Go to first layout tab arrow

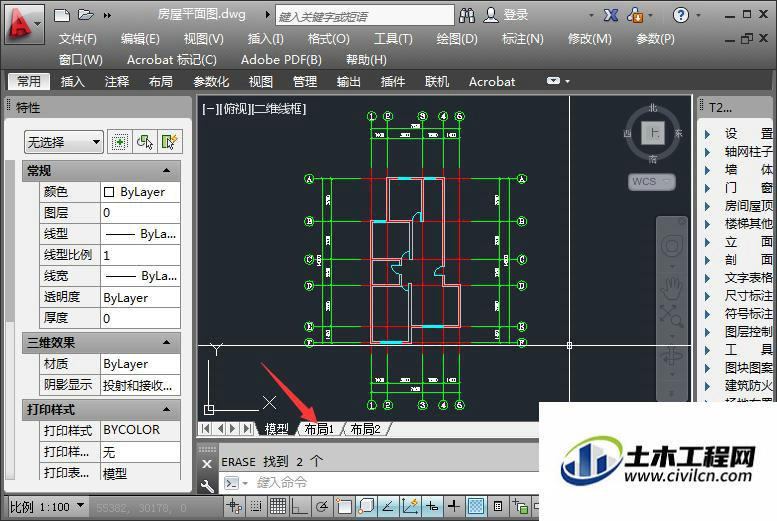pyautogui.click(x=206, y=428)
